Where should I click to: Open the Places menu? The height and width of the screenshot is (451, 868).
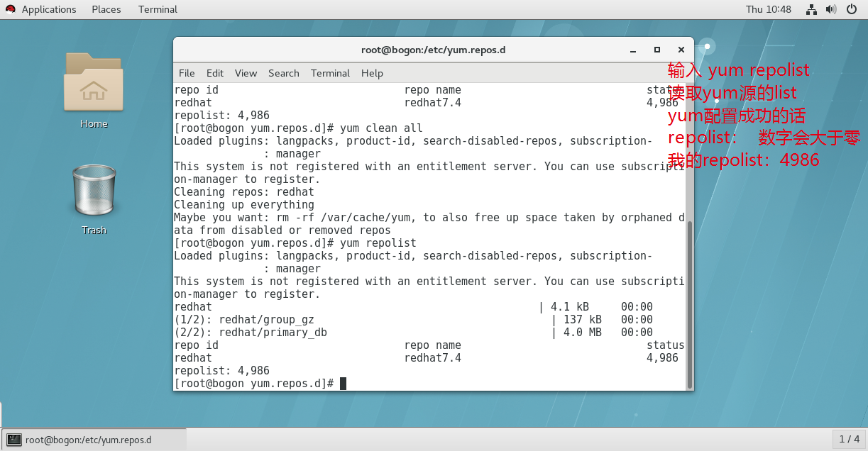pos(106,9)
